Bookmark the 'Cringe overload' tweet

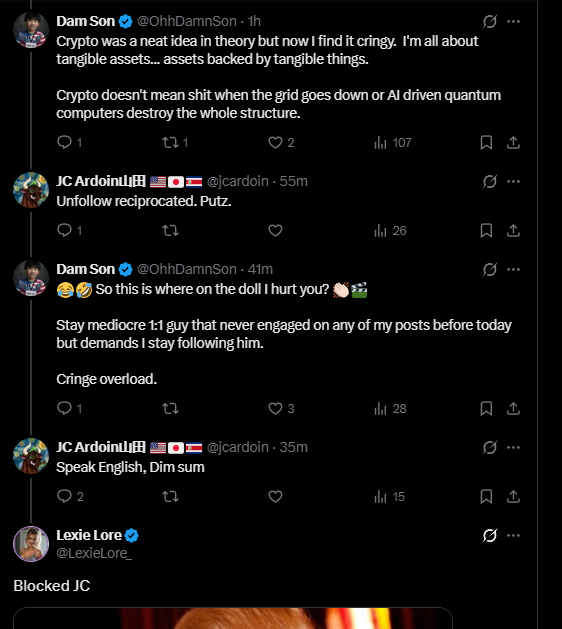[x=486, y=408]
